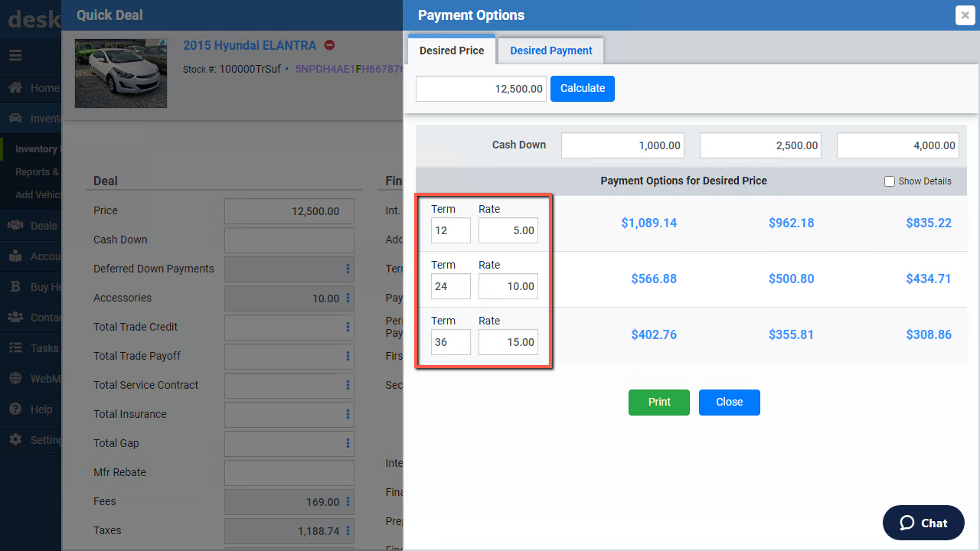Click the Tasks checklist icon
Screen dimensions: 980x551
[15, 348]
